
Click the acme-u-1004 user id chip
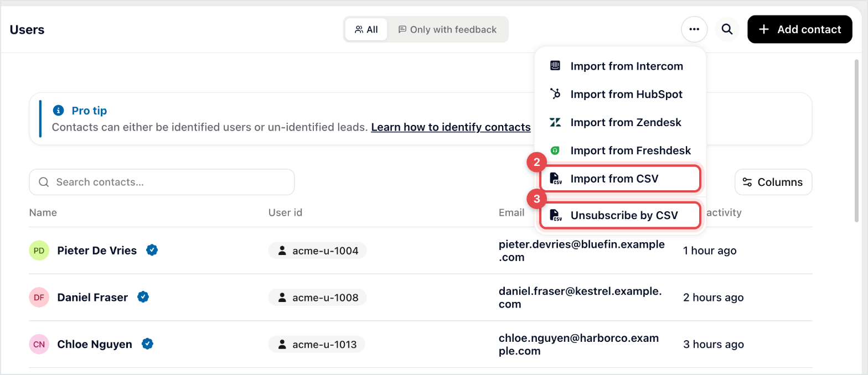(x=318, y=251)
